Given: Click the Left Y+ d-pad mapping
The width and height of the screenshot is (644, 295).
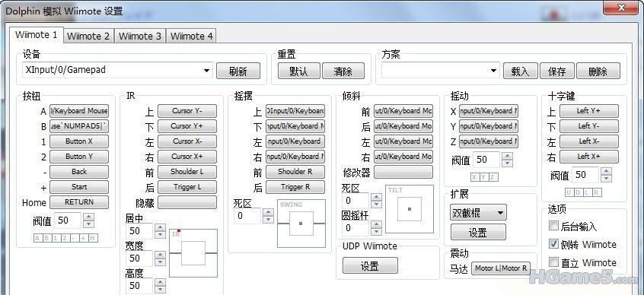Looking at the screenshot, I should [588, 111].
